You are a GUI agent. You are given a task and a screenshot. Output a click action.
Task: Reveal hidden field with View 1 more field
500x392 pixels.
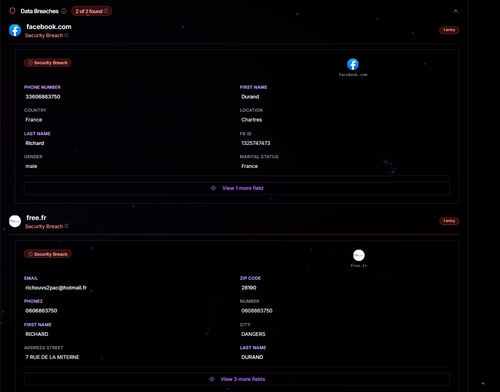[x=237, y=188]
